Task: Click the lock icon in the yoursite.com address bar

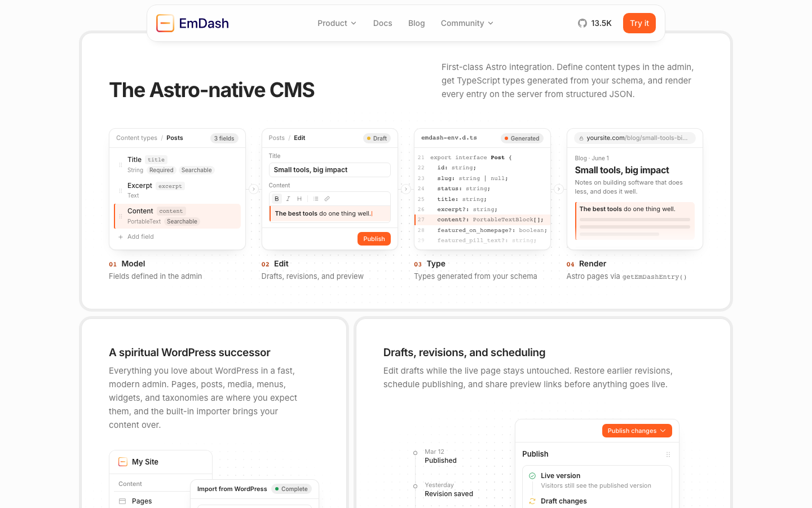Action: point(581,138)
